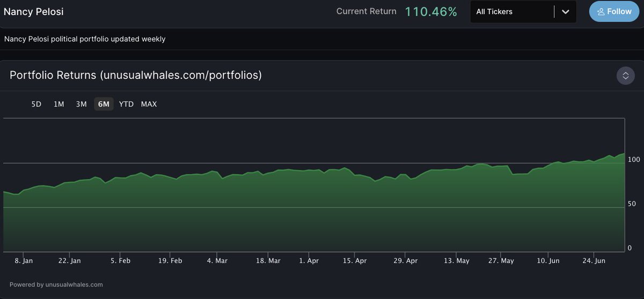Select the 5D time range
Image resolution: width=644 pixels, height=299 pixels.
pos(36,104)
